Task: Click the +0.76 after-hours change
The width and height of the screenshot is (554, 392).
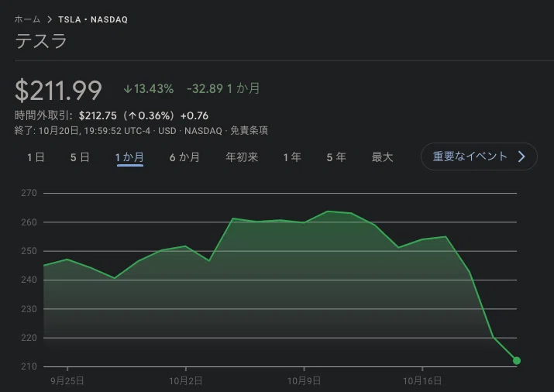Action: (x=194, y=116)
